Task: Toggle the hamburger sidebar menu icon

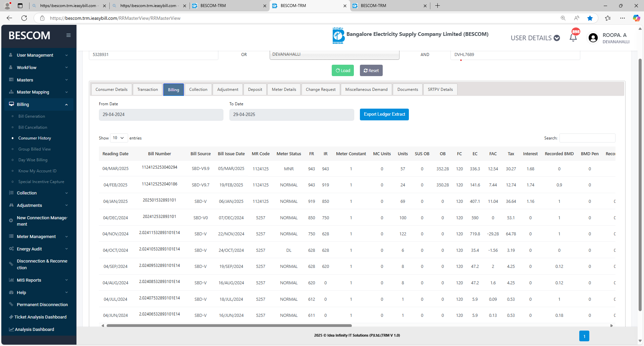Action: 68,35
